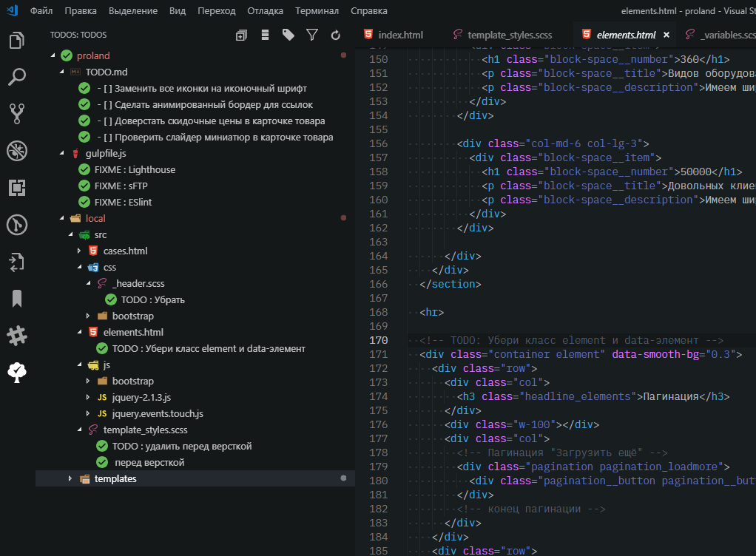
Task: Open the Debug view in activity bar
Action: point(17,151)
